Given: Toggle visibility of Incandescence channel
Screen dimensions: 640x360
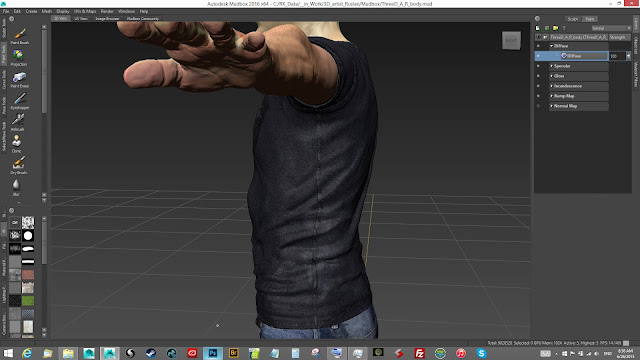Looking at the screenshot, I should click(538, 86).
